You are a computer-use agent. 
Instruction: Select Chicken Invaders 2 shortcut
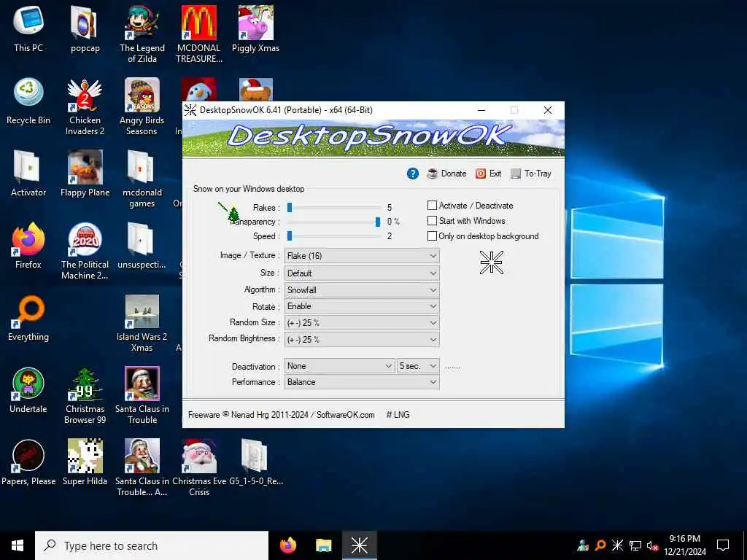85,106
